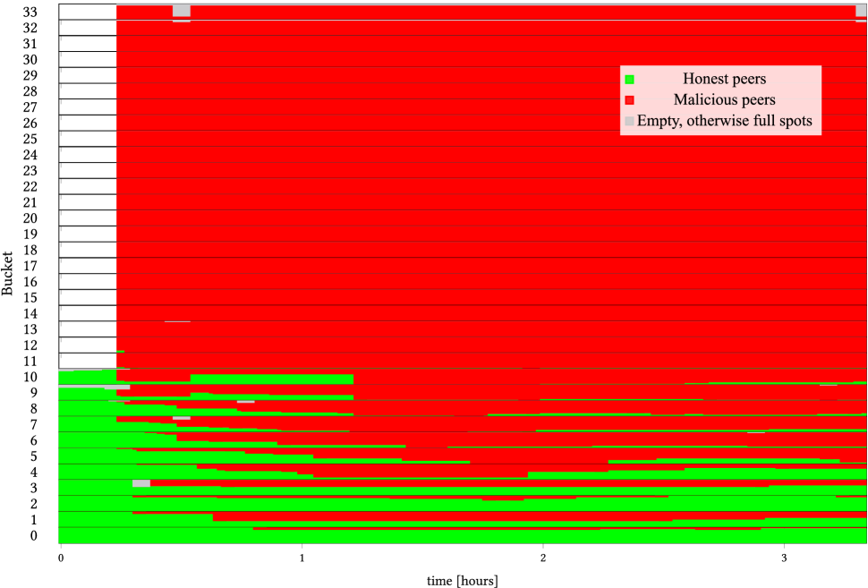Click the bottommost green row of the chart

(447, 537)
